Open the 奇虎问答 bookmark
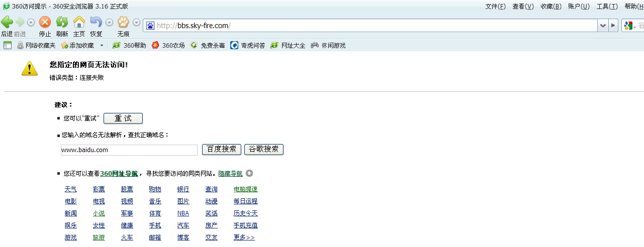Viewport: 644px width, 247px height. tap(248, 45)
